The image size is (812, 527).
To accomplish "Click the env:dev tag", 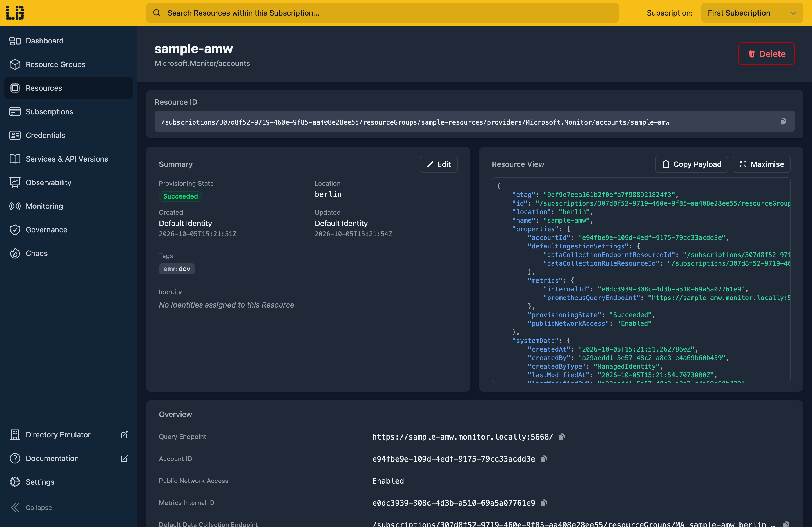I will point(177,269).
